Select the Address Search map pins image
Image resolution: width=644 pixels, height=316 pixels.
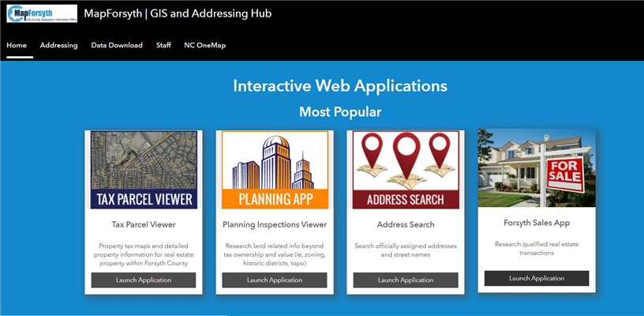pos(406,170)
